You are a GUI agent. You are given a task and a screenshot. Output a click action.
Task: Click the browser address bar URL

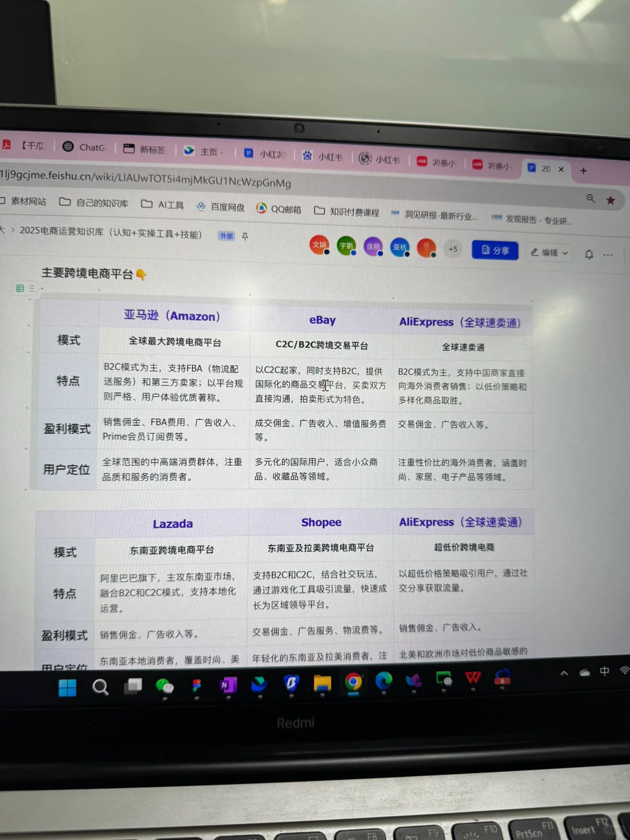146,179
